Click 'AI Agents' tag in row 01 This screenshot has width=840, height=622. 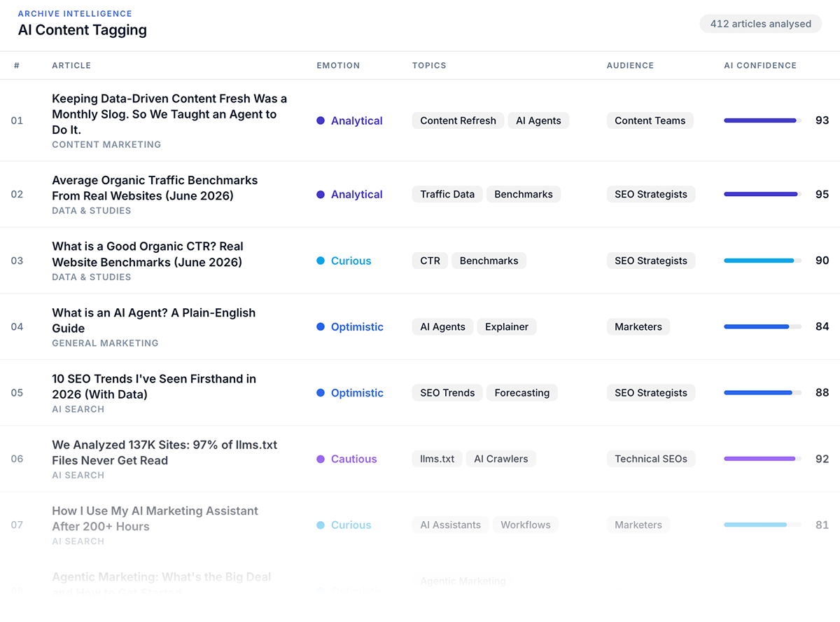point(538,120)
